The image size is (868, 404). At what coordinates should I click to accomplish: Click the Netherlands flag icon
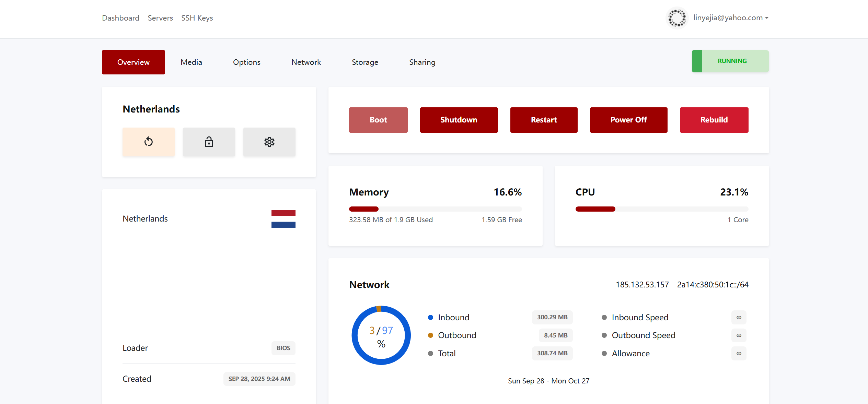tap(283, 219)
